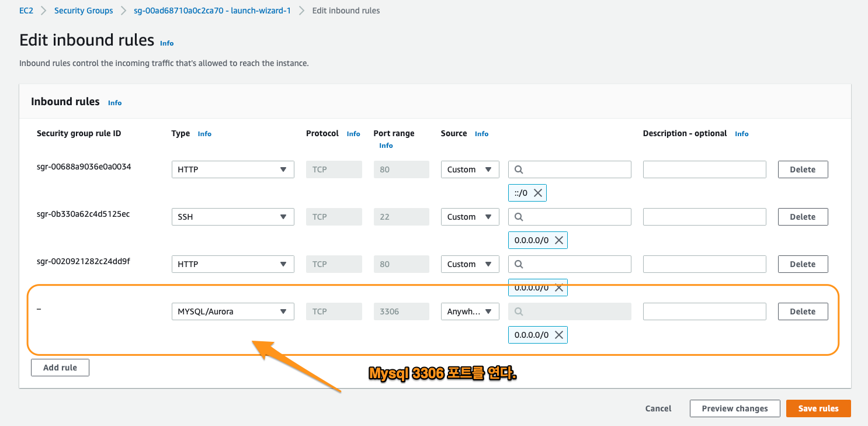Viewport: 868px width, 426px height.
Task: Remove the 0.0.0.0/0 tag from the MySQL/Aurora rule
Action: point(558,334)
